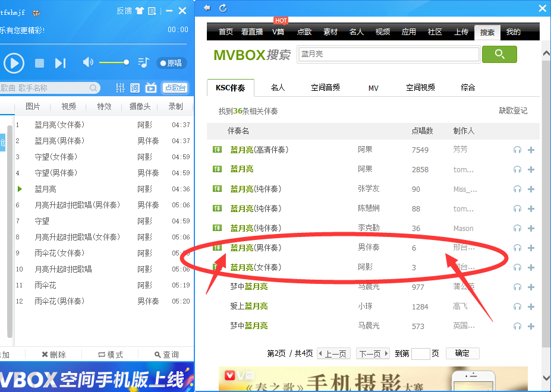The image size is (551, 392).
Task: Open the 点歌 menu in navigation bar
Action: coord(304,32)
